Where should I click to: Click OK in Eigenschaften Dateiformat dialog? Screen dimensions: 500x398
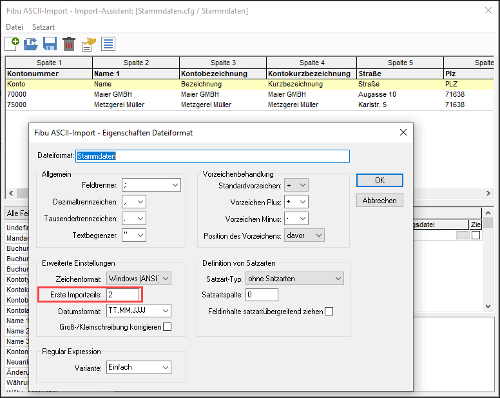coord(379,180)
